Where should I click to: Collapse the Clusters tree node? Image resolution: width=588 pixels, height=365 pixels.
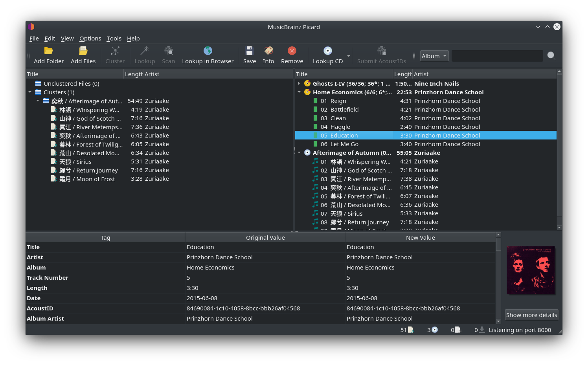(30, 92)
